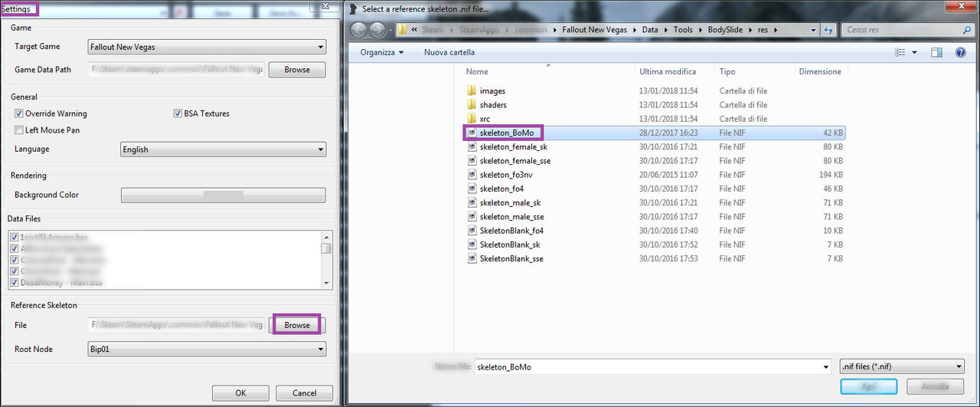Uncheck first data file in list
Viewport: 980px width, 407px height.
[x=14, y=238]
